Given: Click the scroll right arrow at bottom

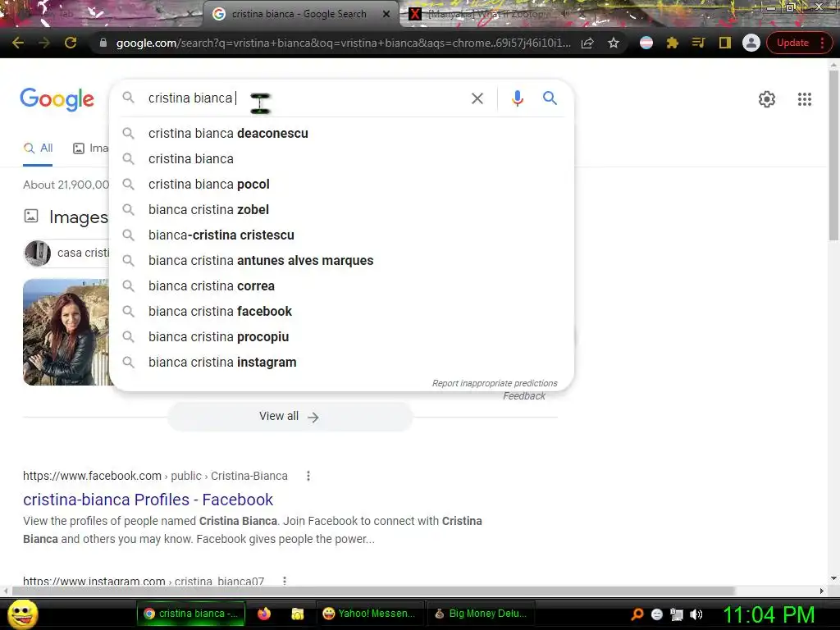Looking at the screenshot, I should tap(822, 591).
